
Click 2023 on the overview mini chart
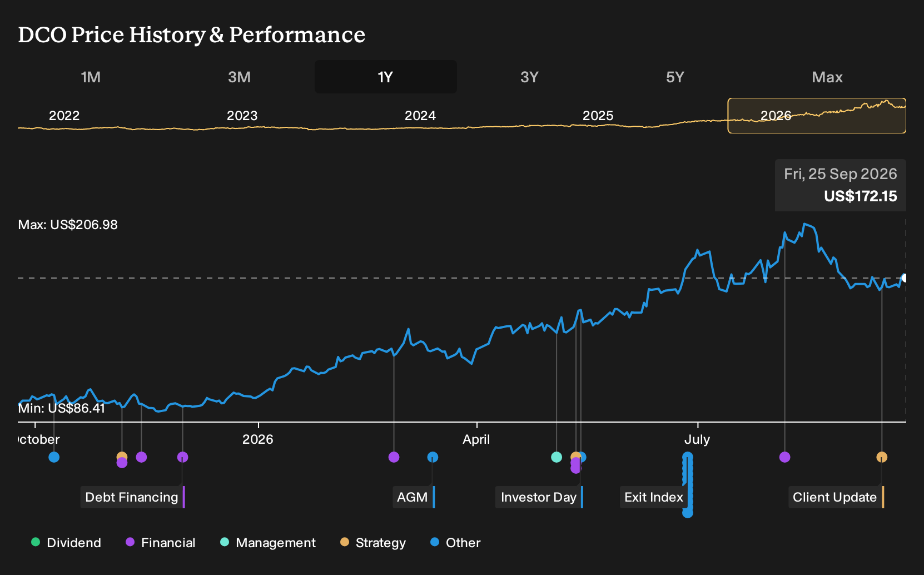pos(242,116)
